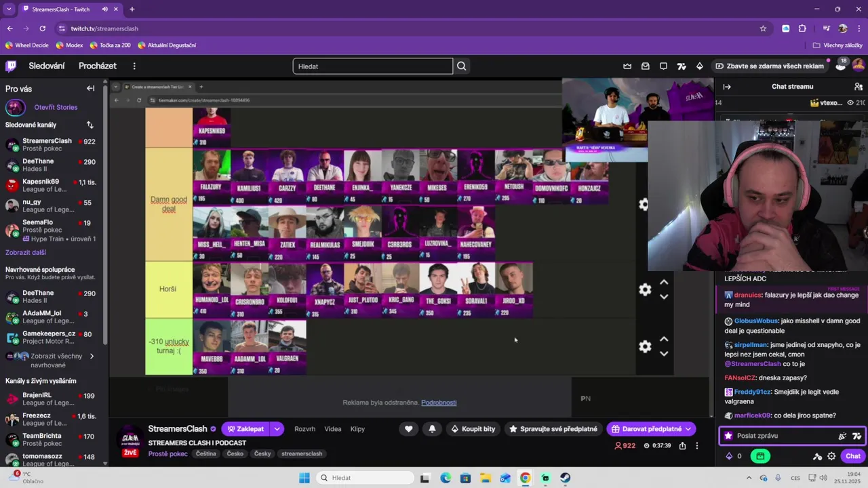Open Windows Start menu

point(304,478)
